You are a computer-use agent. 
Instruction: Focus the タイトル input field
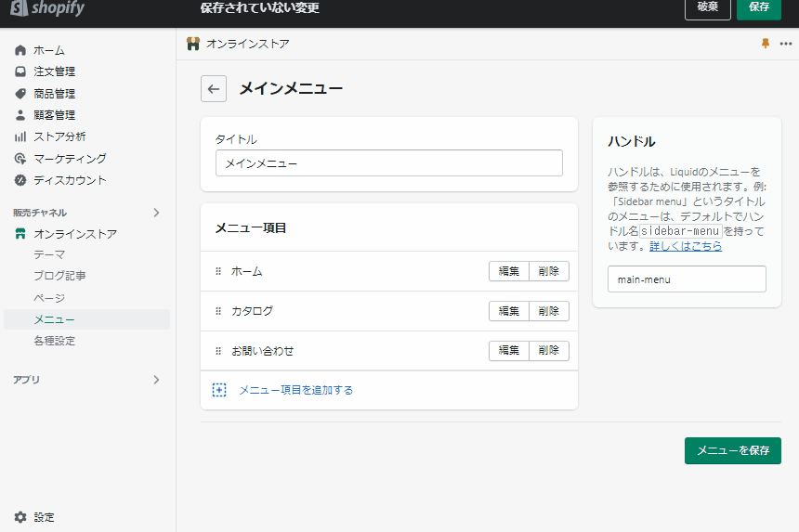coord(388,162)
